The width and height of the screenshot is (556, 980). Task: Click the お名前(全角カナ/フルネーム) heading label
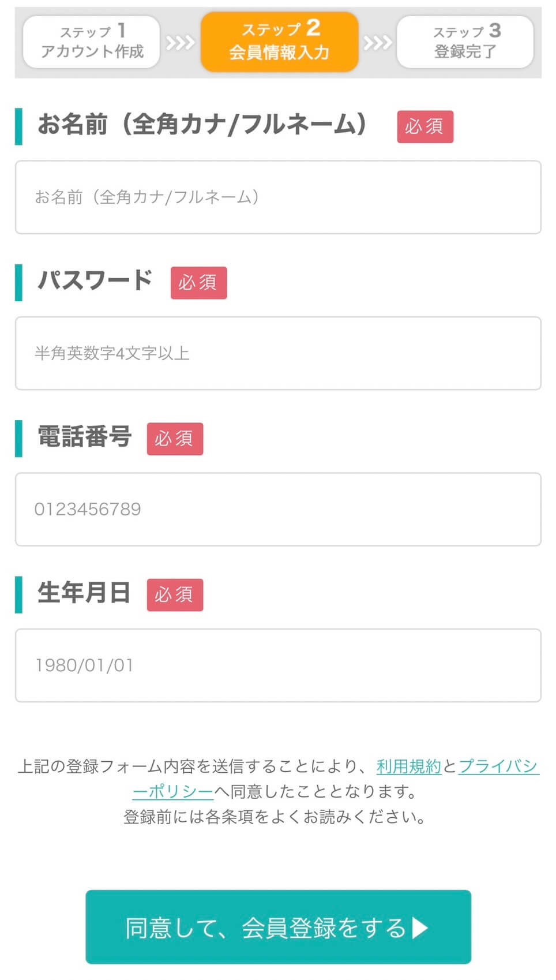(x=202, y=125)
